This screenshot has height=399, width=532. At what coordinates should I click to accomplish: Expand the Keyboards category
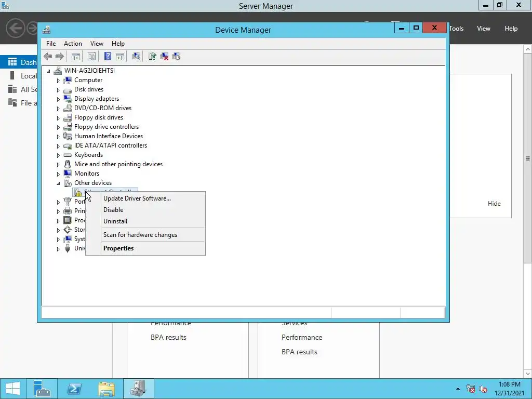tap(58, 155)
